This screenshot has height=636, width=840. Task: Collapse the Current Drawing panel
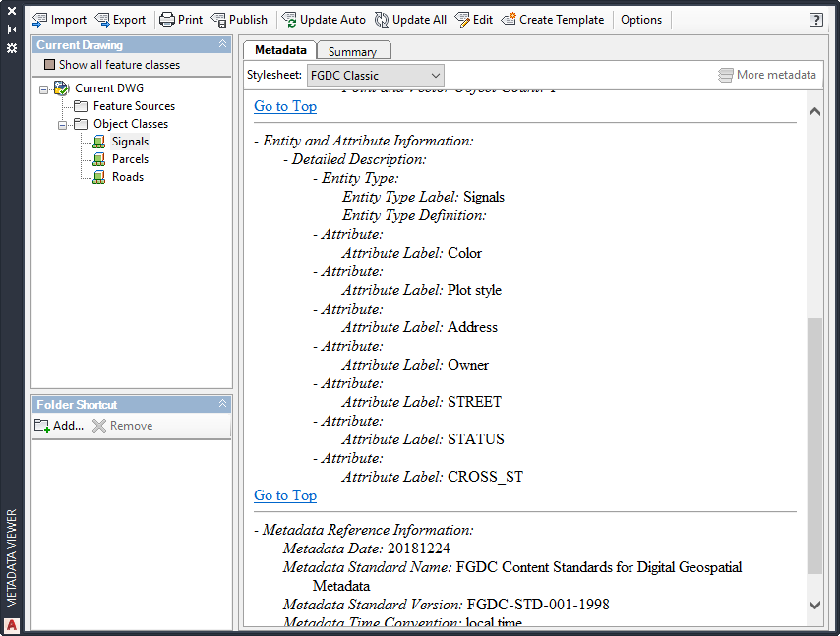point(223,44)
